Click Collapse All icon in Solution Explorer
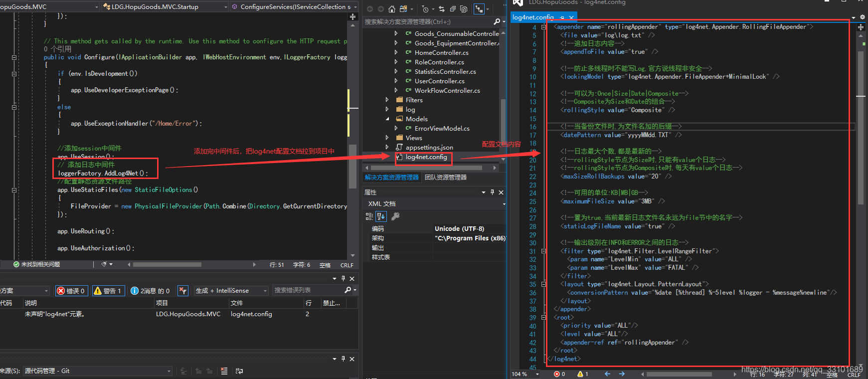The width and height of the screenshot is (868, 379). pyautogui.click(x=453, y=9)
